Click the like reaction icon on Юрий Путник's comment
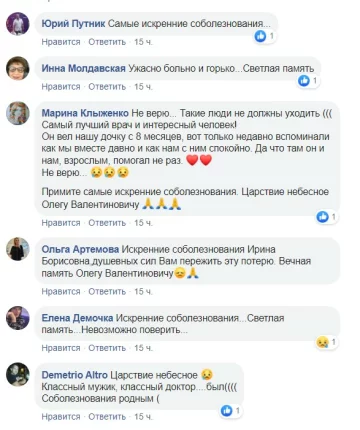 (260, 36)
